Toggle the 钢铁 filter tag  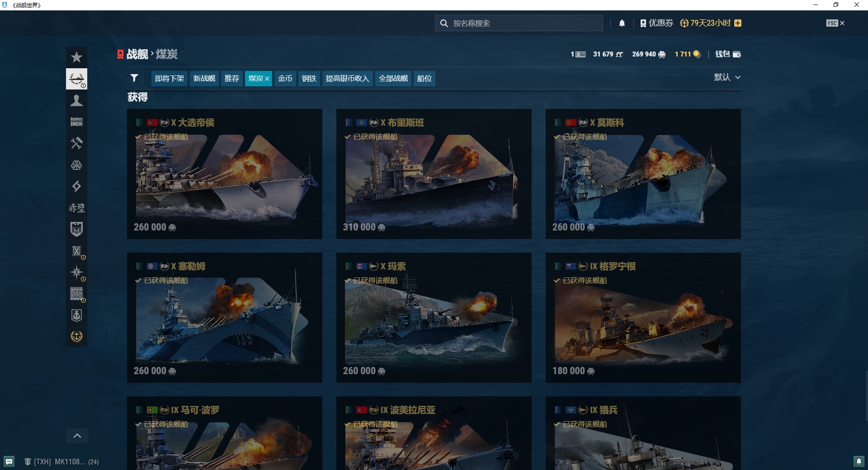[x=309, y=79]
